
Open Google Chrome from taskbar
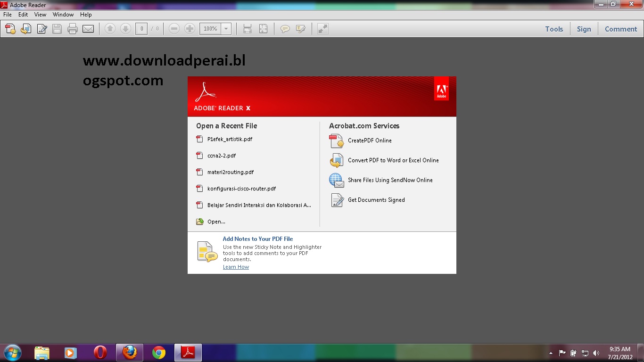(159, 353)
